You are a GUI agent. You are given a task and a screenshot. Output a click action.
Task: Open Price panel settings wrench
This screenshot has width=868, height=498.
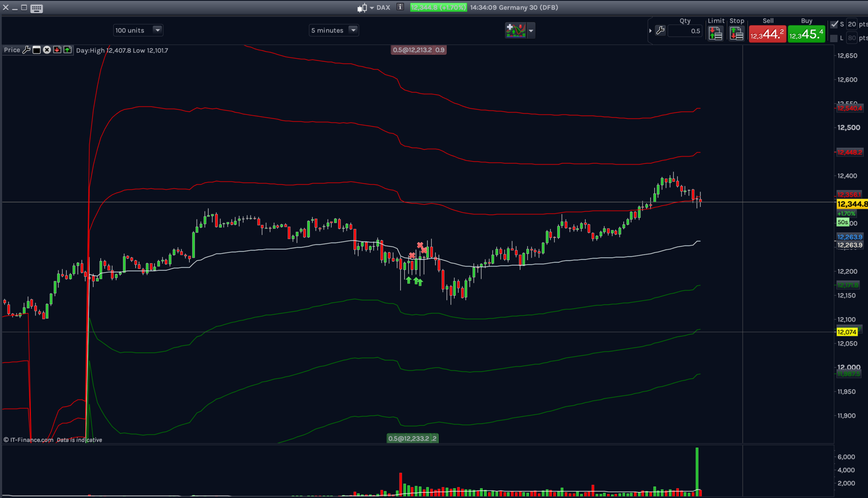click(26, 50)
